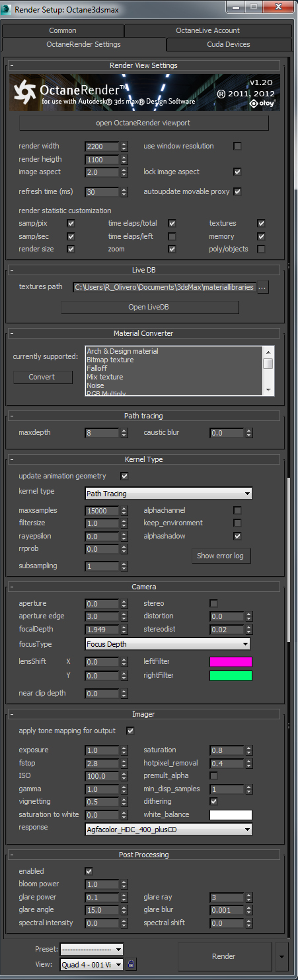298x980 pixels.
Task: Click the lock view icon beside View dropdown
Action: pyautogui.click(x=131, y=964)
